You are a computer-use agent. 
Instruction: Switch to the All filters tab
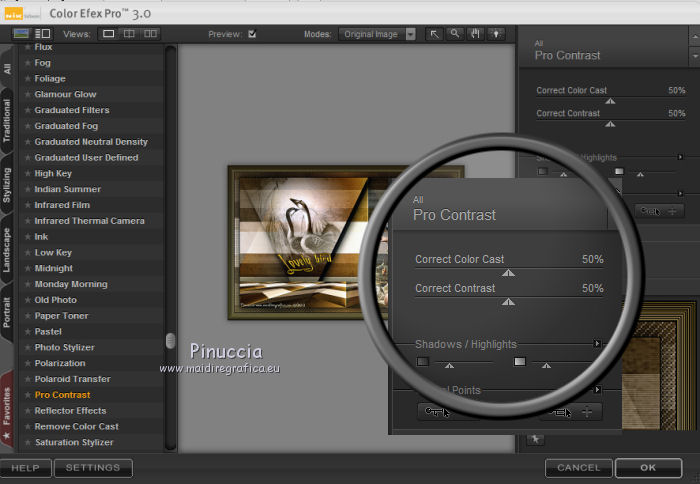click(7, 68)
